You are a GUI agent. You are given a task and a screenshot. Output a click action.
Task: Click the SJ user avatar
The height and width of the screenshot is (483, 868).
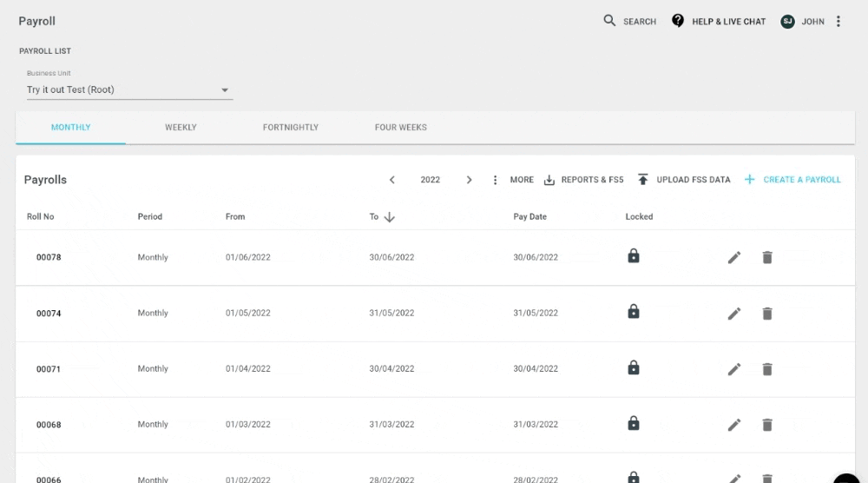[788, 22]
